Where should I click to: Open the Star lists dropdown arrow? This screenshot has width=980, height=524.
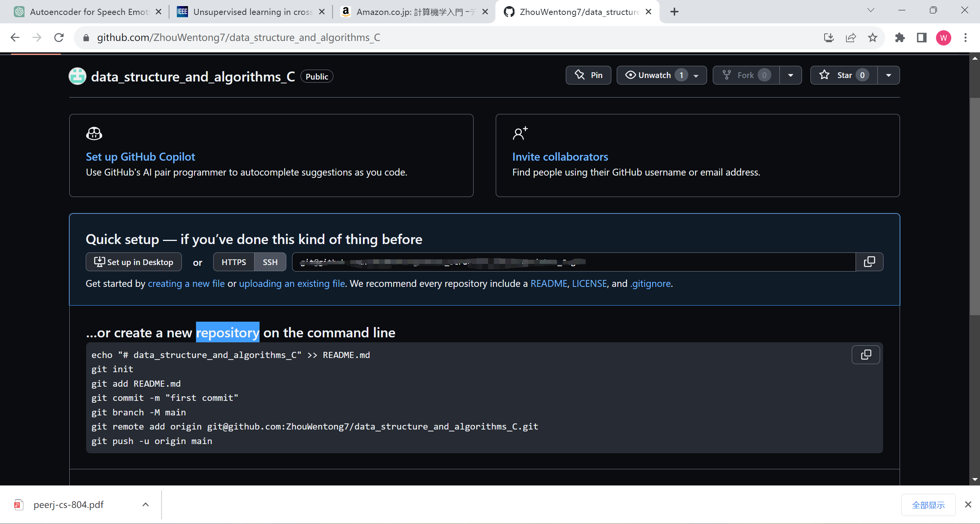(889, 75)
